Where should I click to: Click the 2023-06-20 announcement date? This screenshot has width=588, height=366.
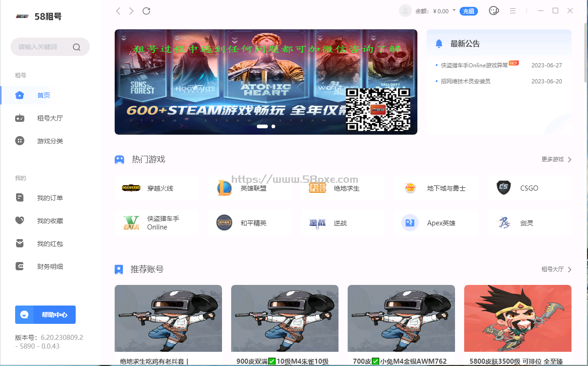[x=547, y=81]
